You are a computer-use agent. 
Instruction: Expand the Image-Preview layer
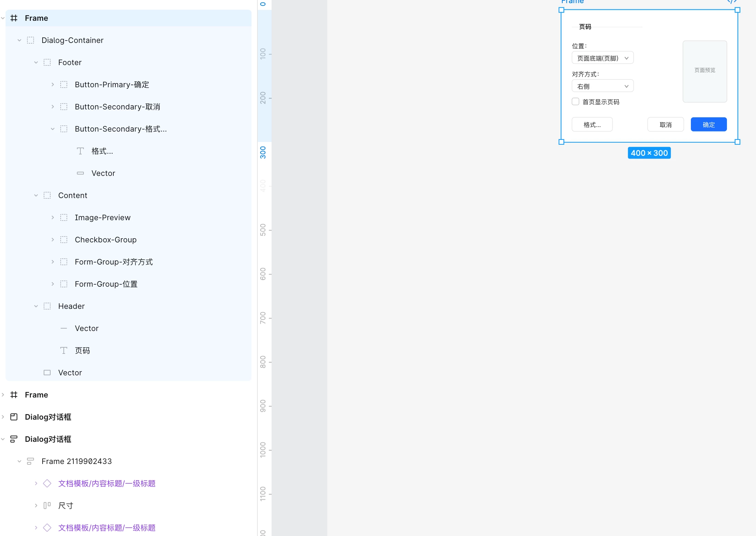point(53,217)
